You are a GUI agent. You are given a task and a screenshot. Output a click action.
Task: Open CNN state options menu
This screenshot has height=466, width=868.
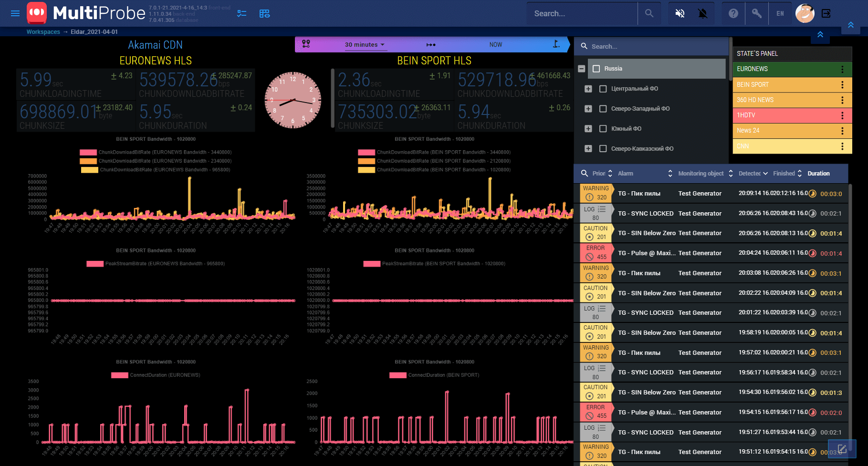pyautogui.click(x=842, y=146)
